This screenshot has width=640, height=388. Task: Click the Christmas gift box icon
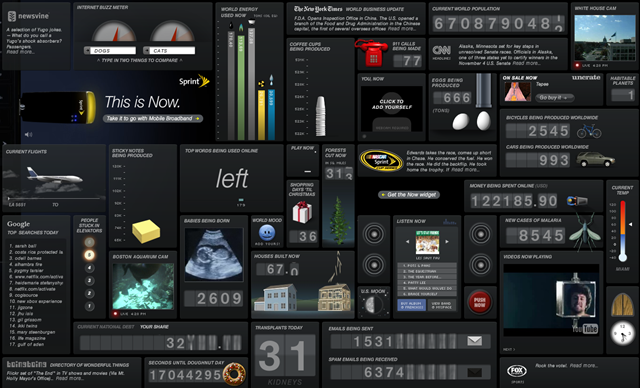[x=302, y=212]
